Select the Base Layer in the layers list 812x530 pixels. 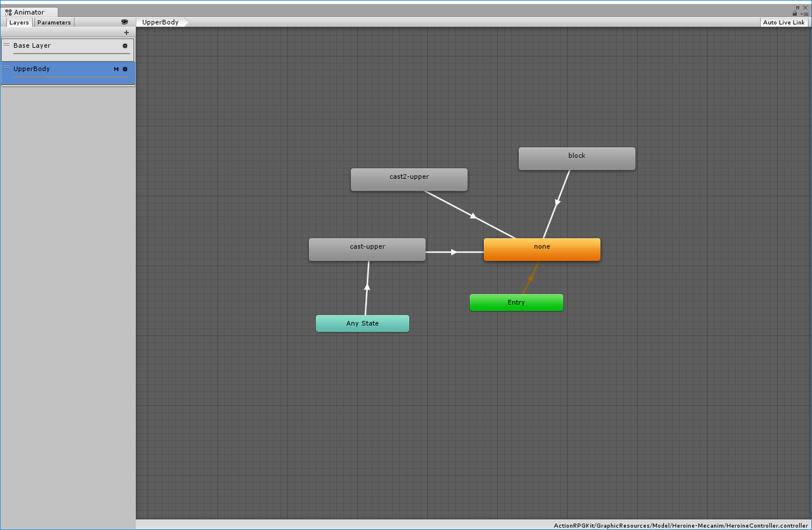[x=57, y=45]
